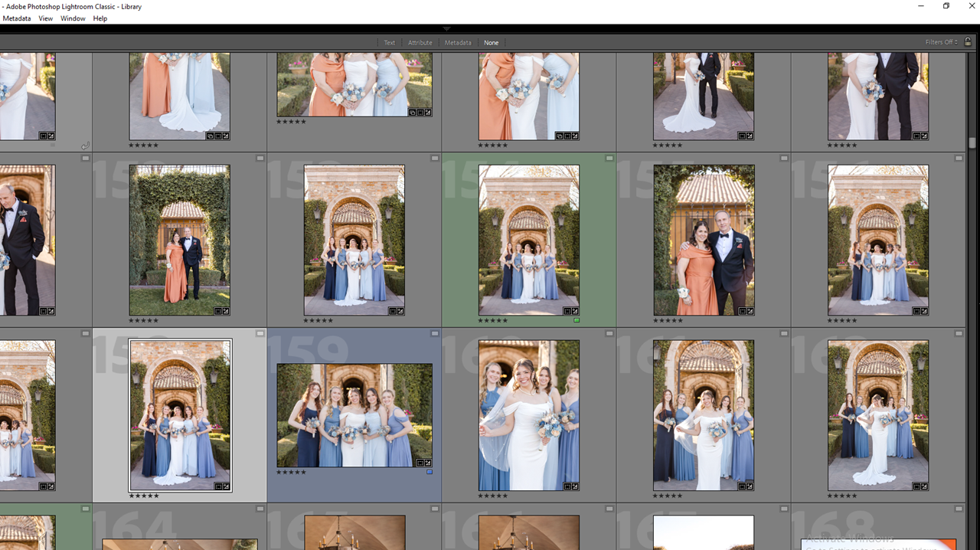Click star rating in green-highlighted cell
980x550 pixels.
tap(493, 320)
